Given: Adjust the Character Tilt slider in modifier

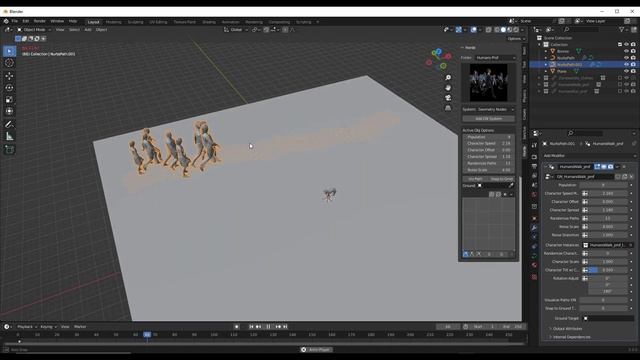Looking at the screenshot, I should point(608,270).
